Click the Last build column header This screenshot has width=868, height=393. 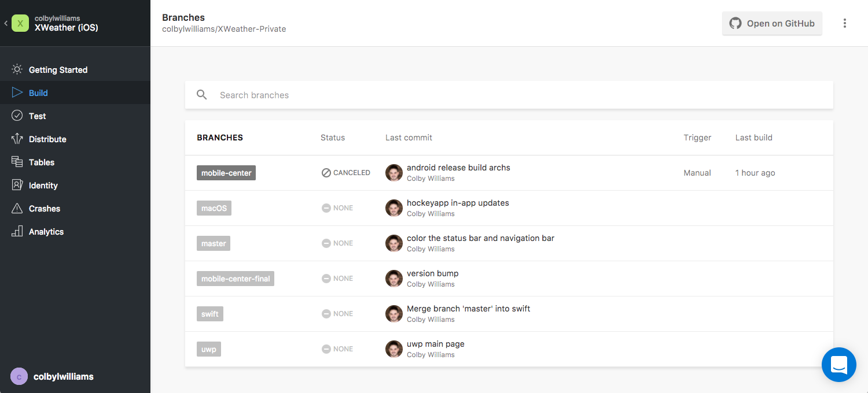pyautogui.click(x=754, y=138)
